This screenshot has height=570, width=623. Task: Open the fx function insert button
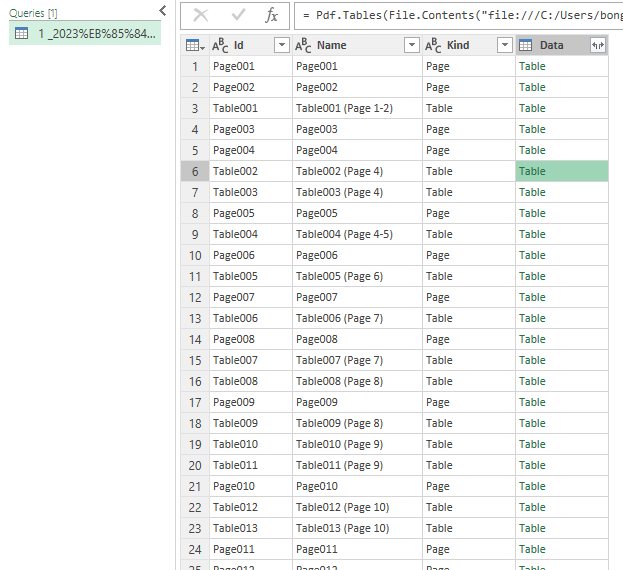[x=271, y=15]
